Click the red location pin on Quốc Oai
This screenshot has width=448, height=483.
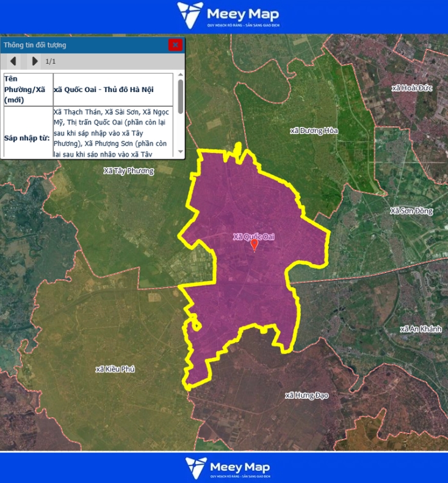tap(254, 245)
